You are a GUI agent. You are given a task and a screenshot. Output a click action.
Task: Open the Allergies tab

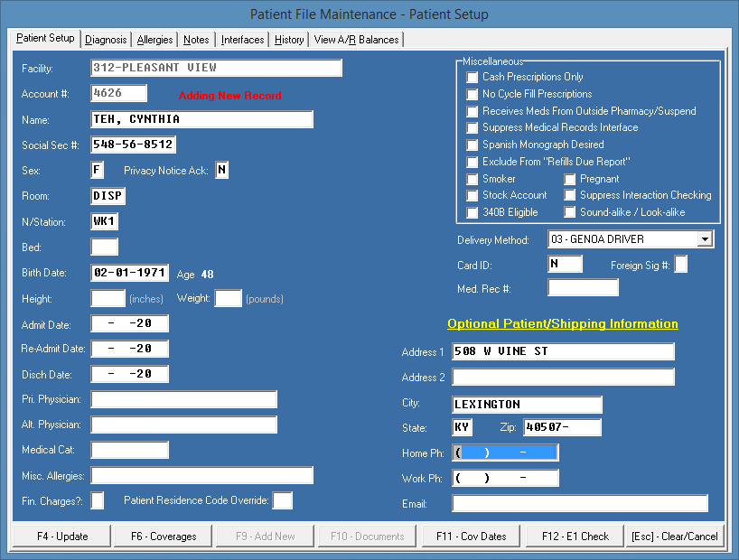point(155,40)
